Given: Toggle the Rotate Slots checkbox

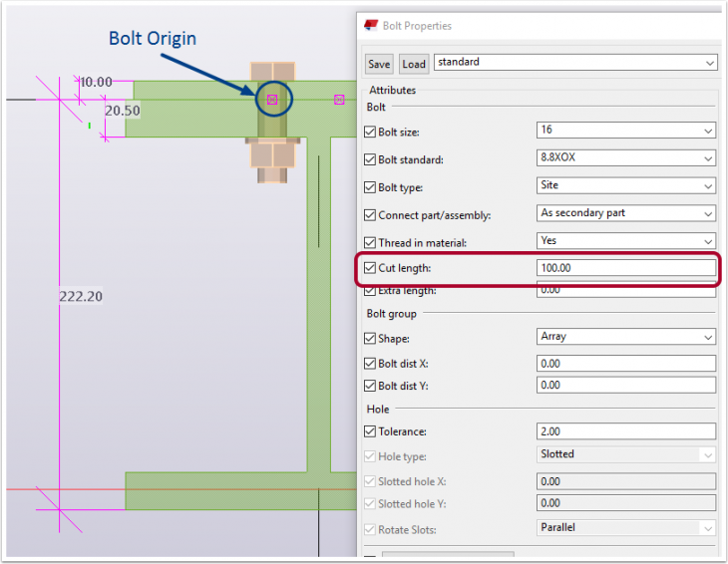Looking at the screenshot, I should click(370, 530).
